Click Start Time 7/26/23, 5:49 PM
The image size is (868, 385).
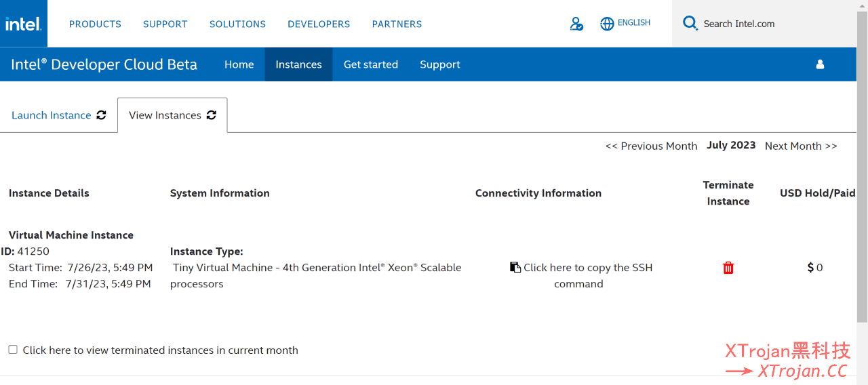click(81, 268)
